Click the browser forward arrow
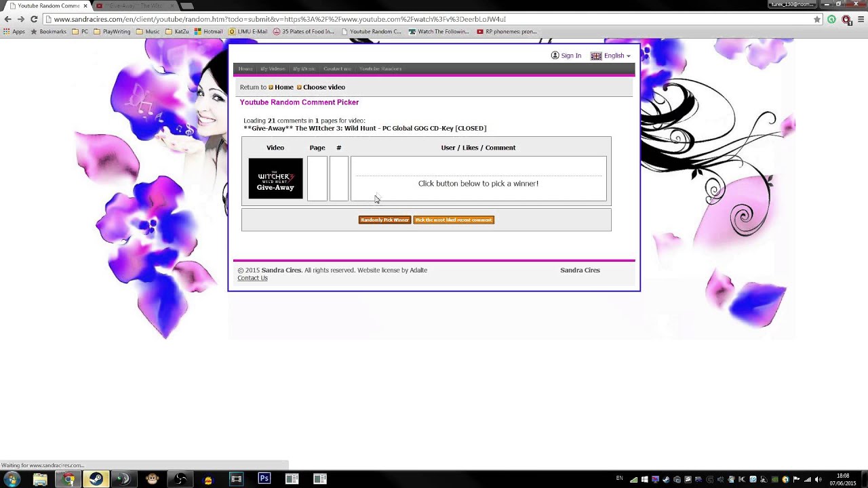Viewport: 868px width, 488px height. pyautogui.click(x=21, y=19)
